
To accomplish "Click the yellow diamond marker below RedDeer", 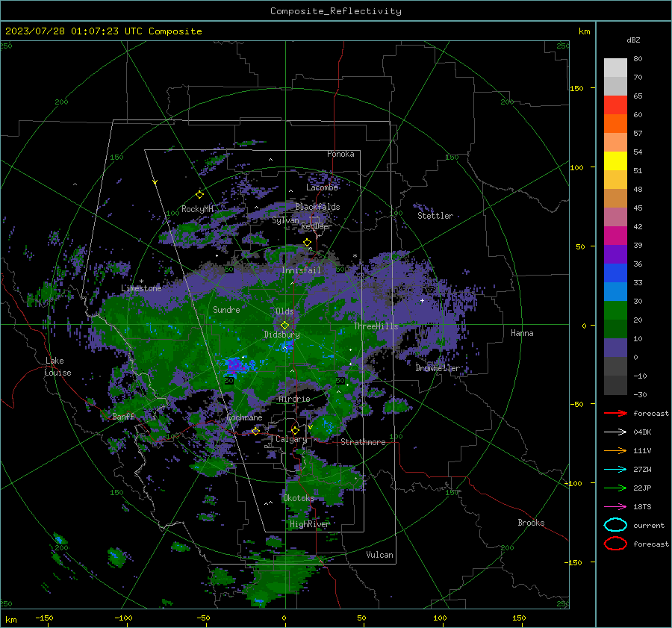I will tap(307, 243).
